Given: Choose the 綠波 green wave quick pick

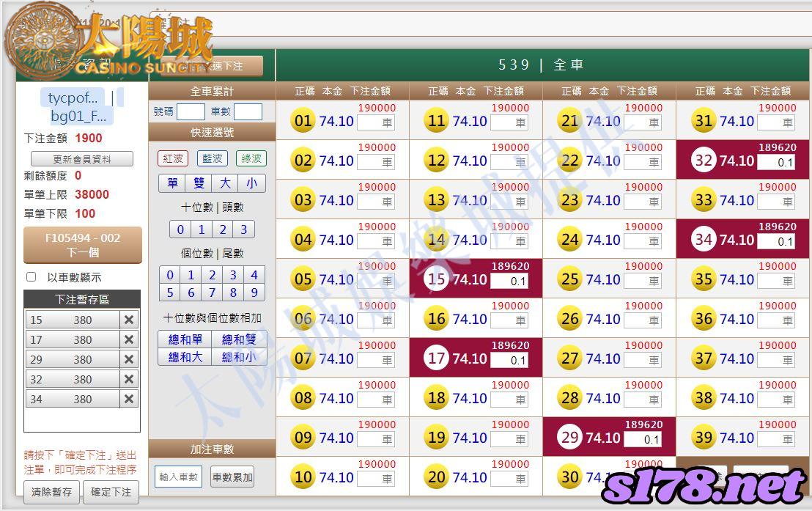Looking at the screenshot, I should 251,158.
